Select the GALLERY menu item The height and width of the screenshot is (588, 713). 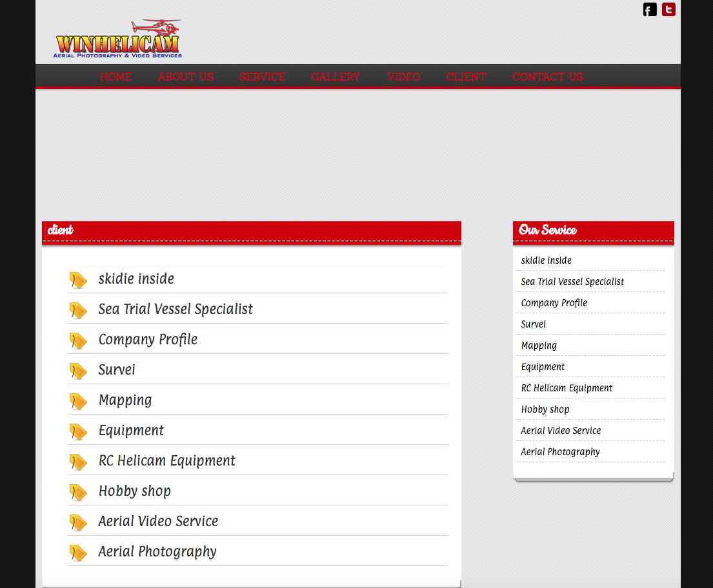click(x=336, y=77)
